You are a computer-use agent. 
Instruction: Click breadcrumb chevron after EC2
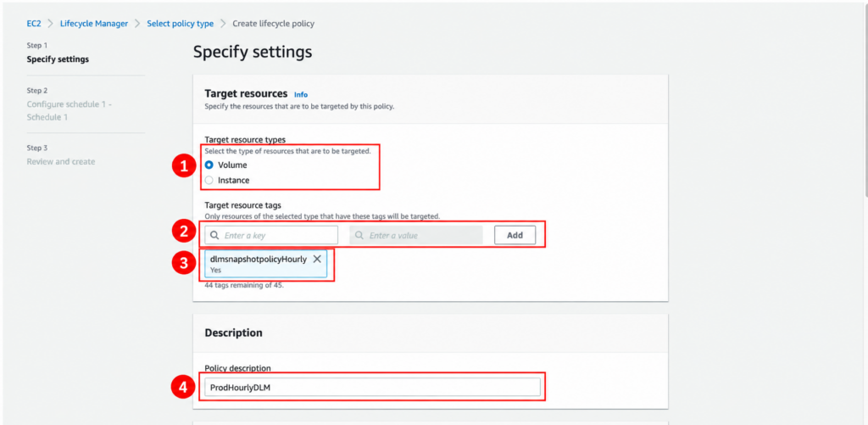click(x=50, y=24)
